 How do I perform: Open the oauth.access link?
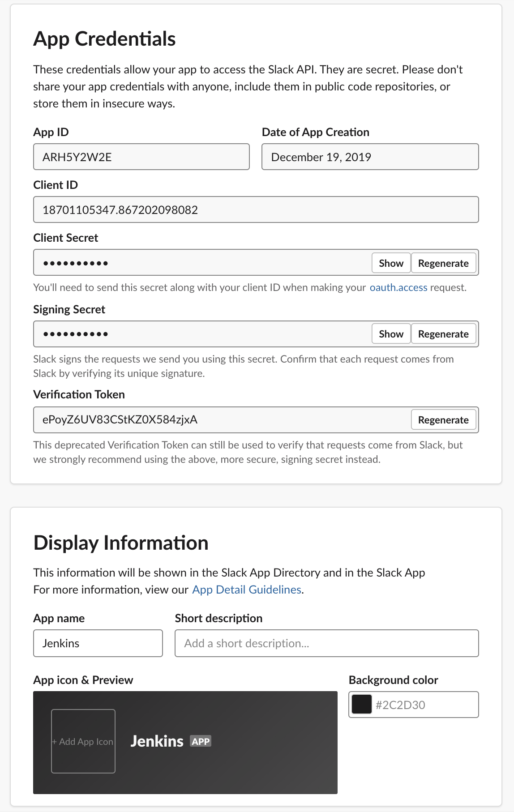coord(398,287)
